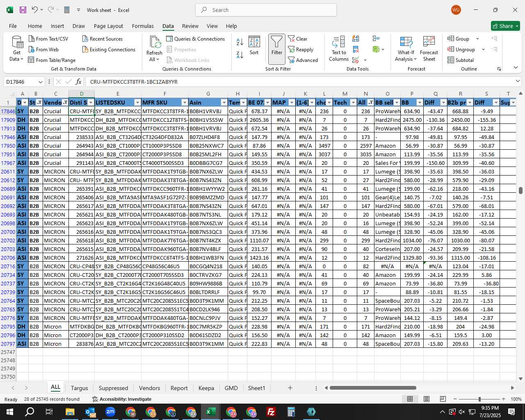Expand the formula bar

(518, 82)
